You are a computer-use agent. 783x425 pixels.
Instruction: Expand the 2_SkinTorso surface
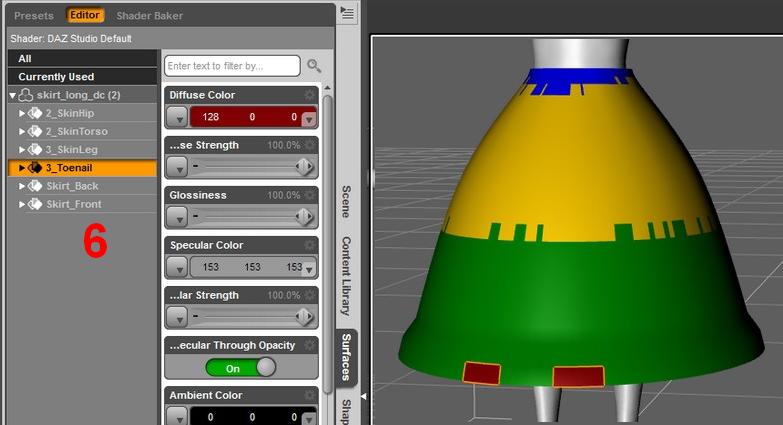point(21,131)
